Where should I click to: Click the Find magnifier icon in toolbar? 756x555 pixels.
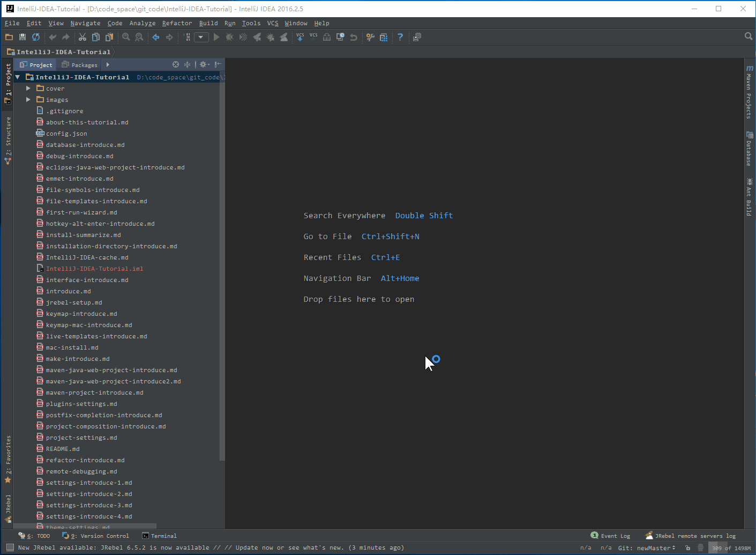[126, 37]
